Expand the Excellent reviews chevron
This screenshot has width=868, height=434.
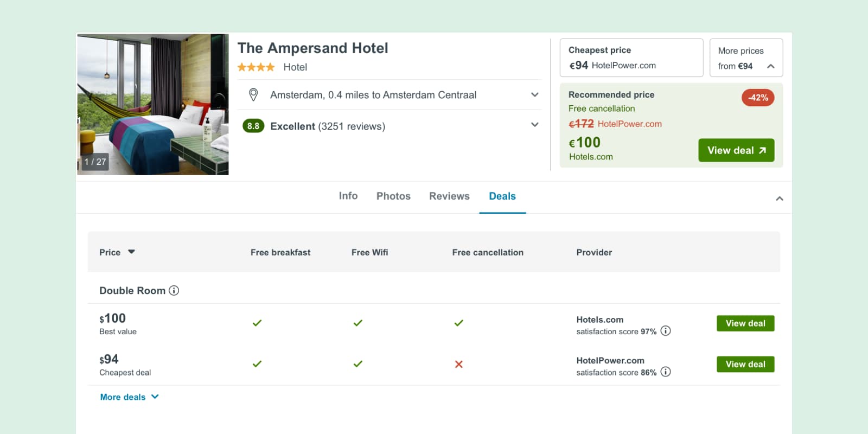coord(535,125)
